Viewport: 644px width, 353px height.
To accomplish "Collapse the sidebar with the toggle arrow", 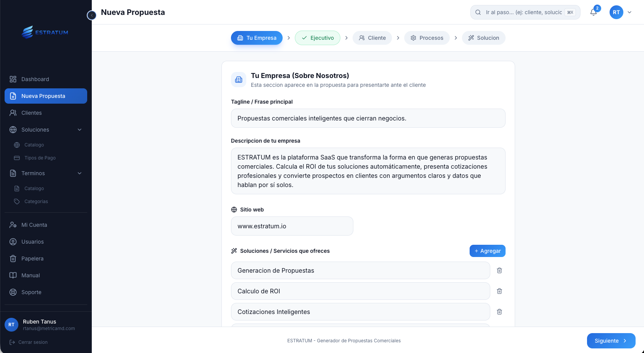I will 91,15.
